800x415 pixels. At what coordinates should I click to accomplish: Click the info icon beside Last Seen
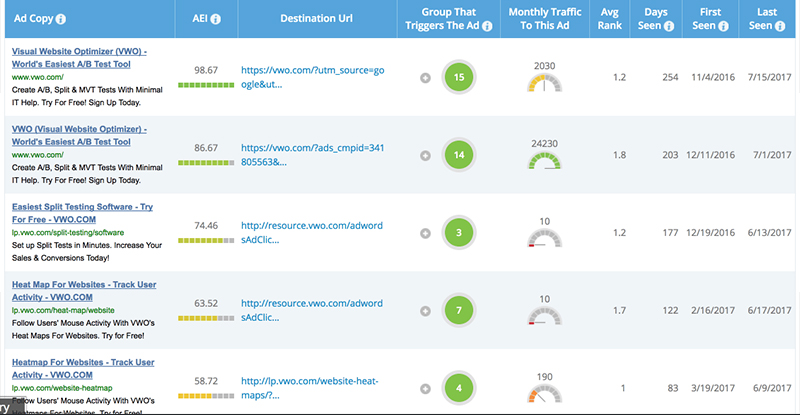(780, 26)
